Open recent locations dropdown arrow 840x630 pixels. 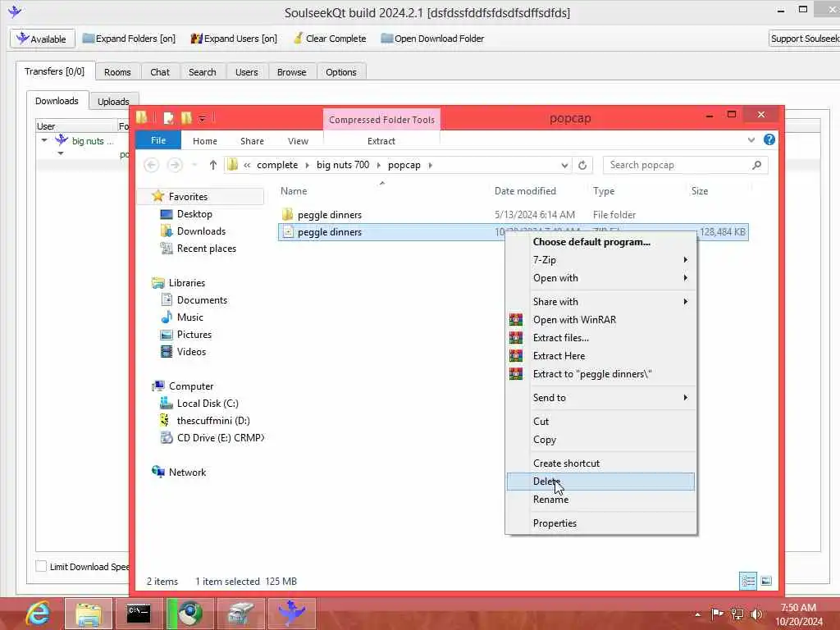(194, 165)
